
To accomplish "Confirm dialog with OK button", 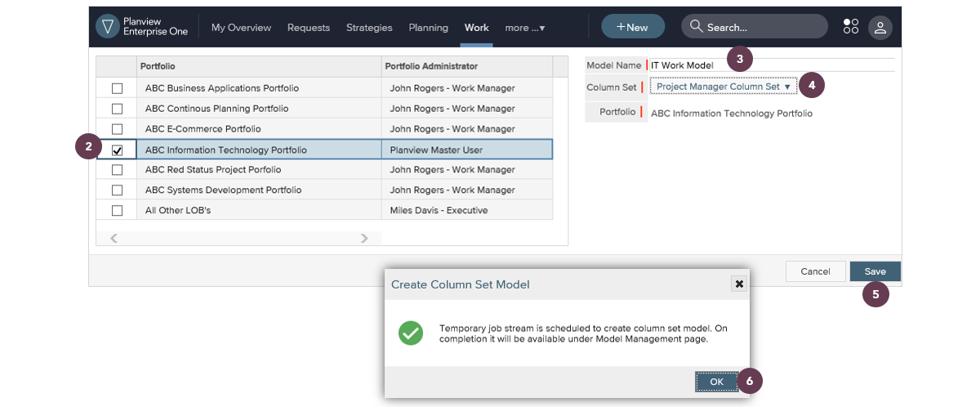I will coord(716,382).
